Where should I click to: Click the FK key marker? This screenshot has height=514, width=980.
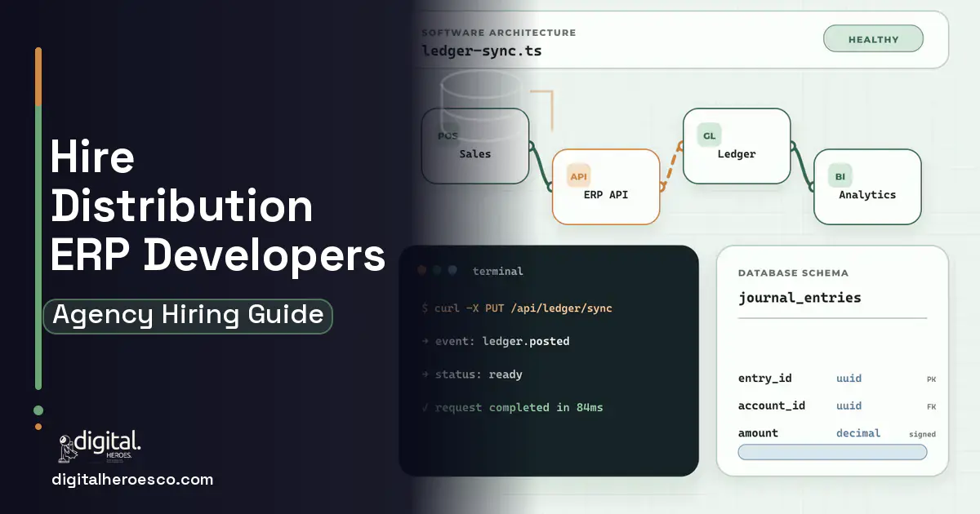(931, 406)
